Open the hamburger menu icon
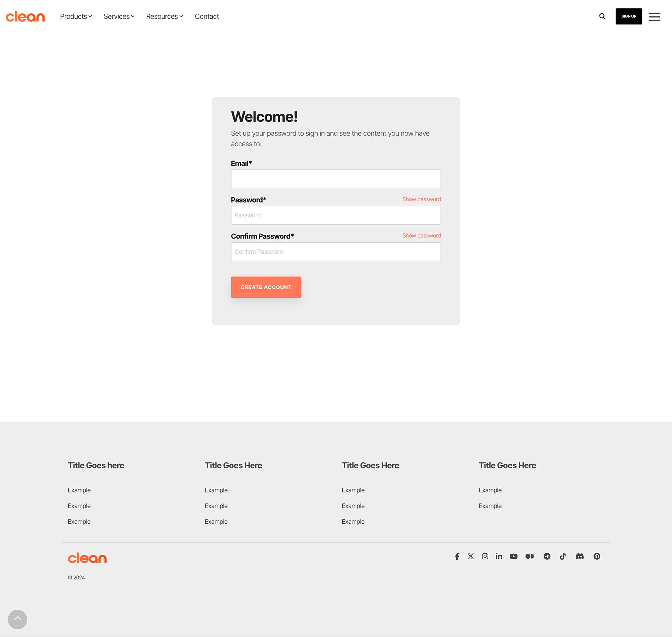This screenshot has width=672, height=637. pyautogui.click(x=654, y=16)
